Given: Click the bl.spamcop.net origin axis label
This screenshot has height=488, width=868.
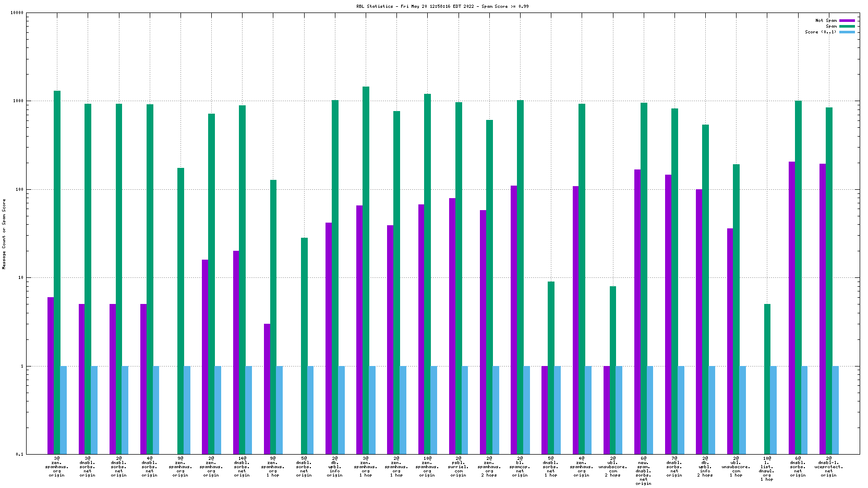Looking at the screenshot, I should click(x=520, y=467).
